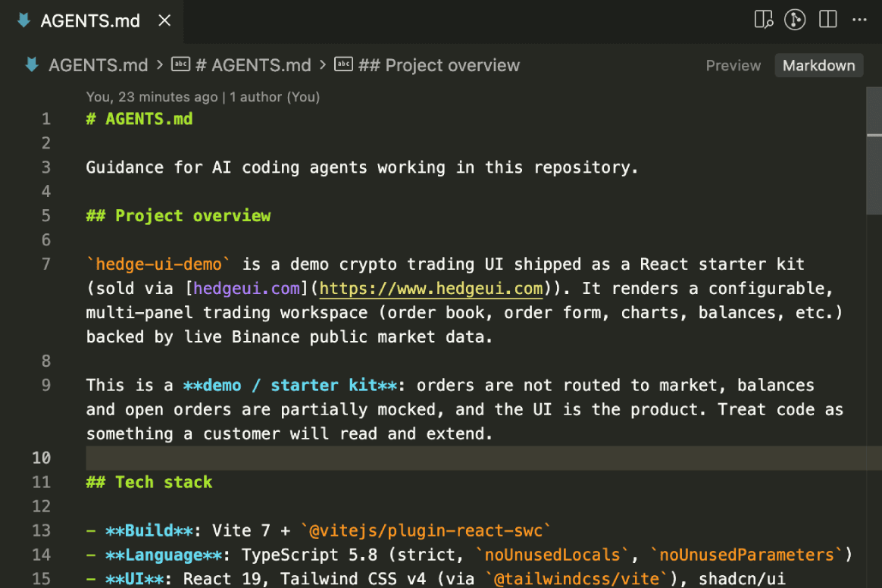Close the AGENTS.md tab
This screenshot has width=882, height=588.
[x=164, y=20]
